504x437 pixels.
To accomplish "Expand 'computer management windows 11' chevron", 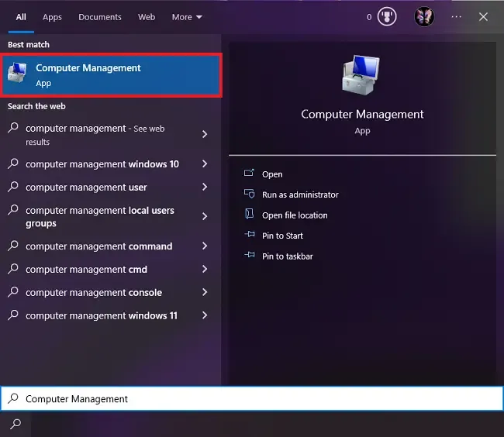I will [205, 315].
